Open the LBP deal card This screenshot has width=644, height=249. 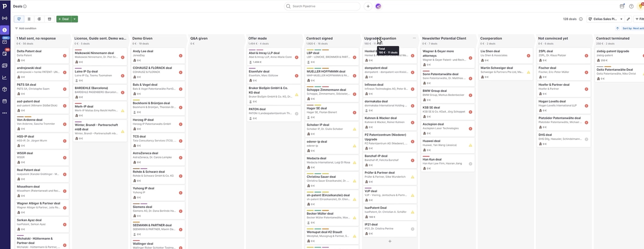tap(331, 57)
